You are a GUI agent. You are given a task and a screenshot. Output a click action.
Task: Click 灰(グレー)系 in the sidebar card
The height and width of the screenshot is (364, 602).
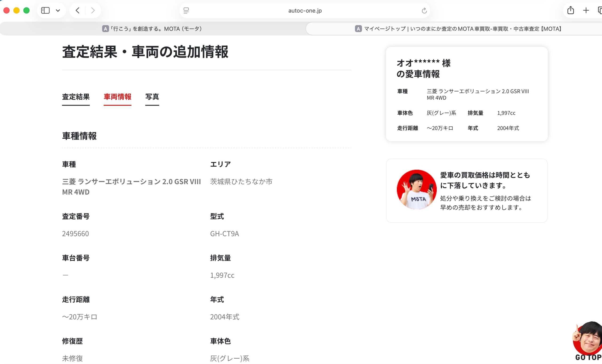pos(441,113)
